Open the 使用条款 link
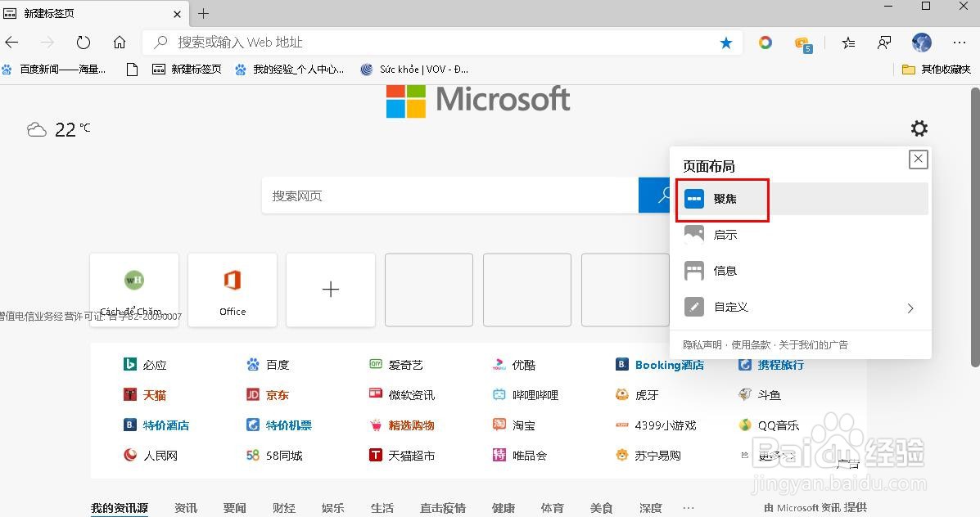980x517 pixels. pos(751,344)
